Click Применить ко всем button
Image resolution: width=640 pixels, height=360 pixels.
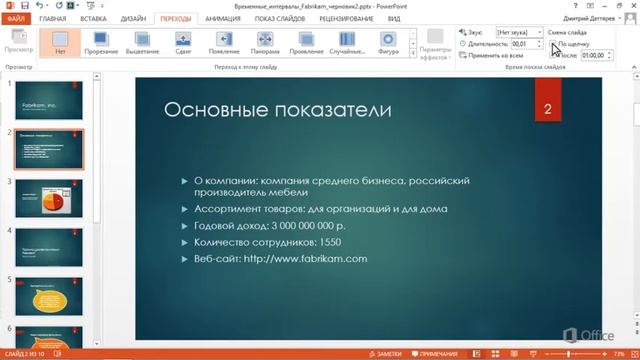tap(491, 56)
